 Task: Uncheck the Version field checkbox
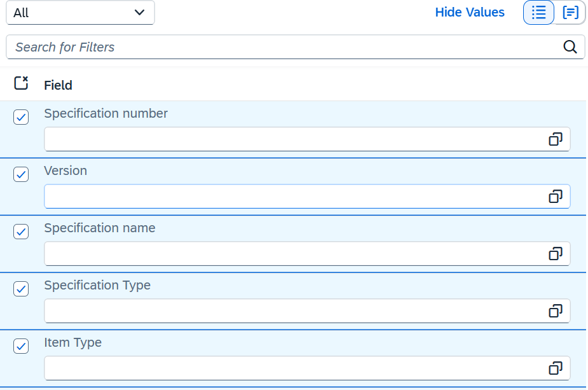click(x=21, y=174)
